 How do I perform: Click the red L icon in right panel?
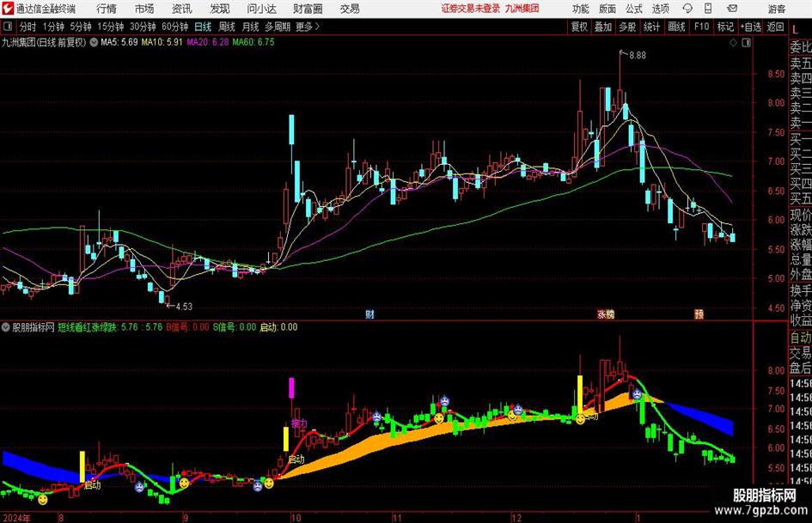[795, 30]
